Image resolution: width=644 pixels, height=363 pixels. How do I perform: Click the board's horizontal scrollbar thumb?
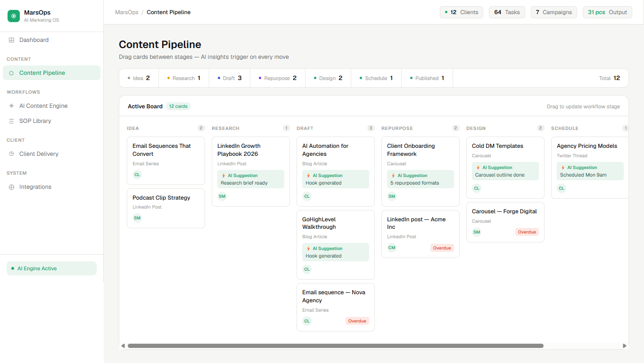pos(335,346)
